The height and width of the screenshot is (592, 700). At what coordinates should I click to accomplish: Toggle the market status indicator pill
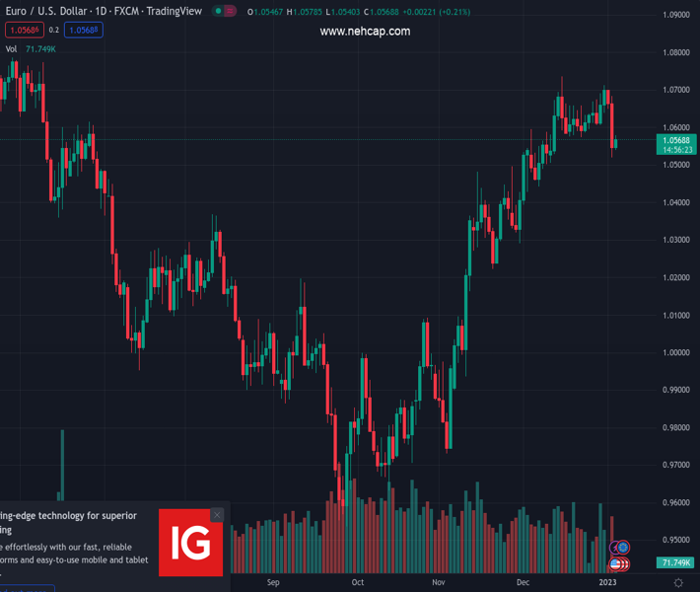[x=225, y=11]
